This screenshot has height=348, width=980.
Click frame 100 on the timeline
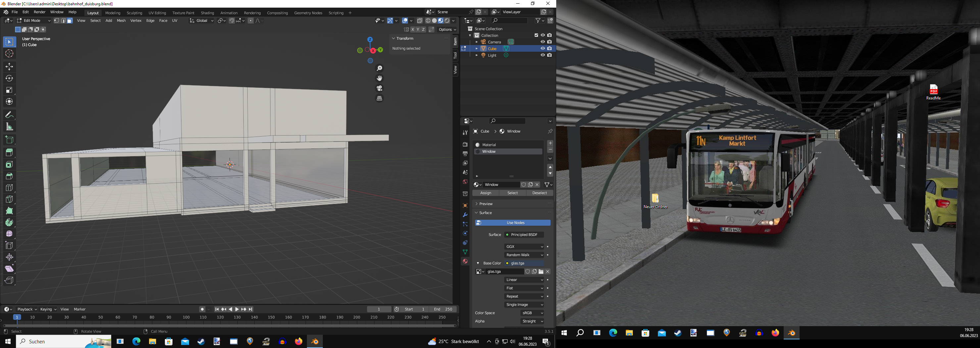(x=186, y=317)
